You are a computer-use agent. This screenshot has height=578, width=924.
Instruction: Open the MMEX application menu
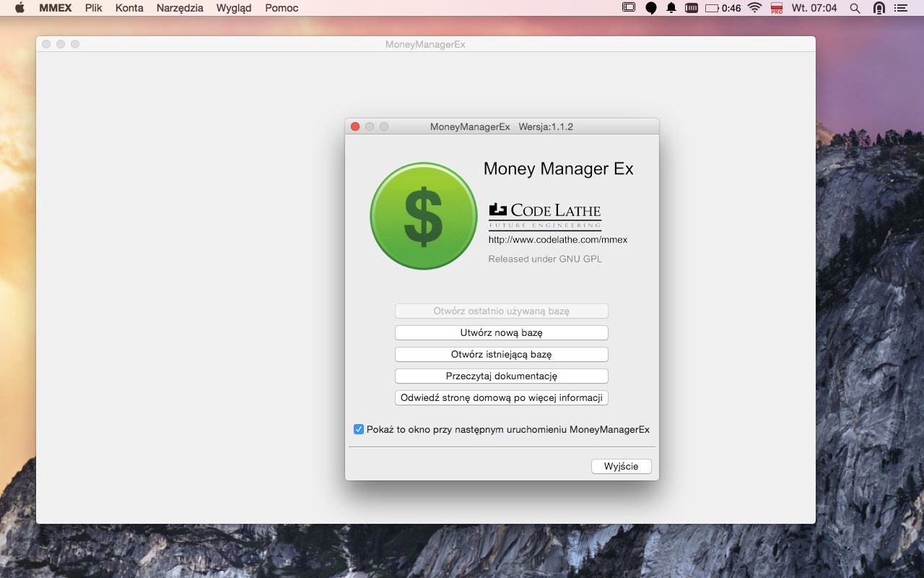coord(56,8)
